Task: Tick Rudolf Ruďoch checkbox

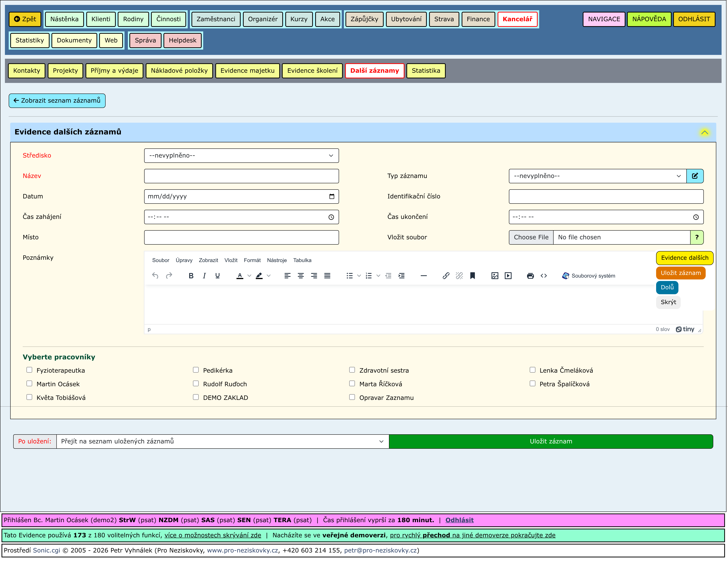Action: tap(196, 384)
